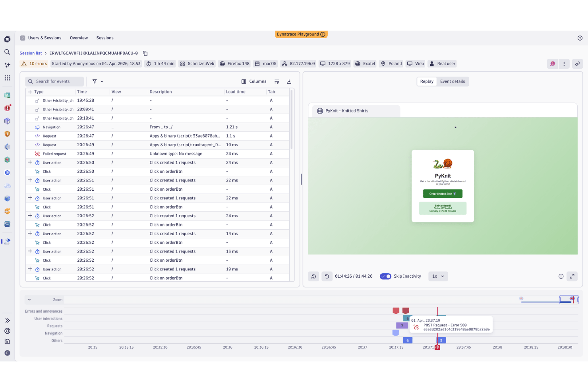The image size is (588, 392).
Task: Open the help icon in top-right corner
Action: tap(580, 38)
